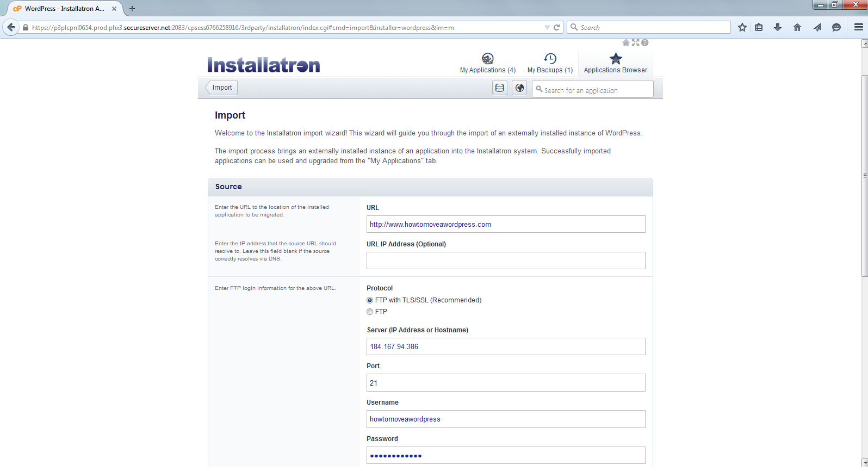Click the Source section header
Image resolution: width=868 pixels, height=471 pixels.
pyautogui.click(x=430, y=187)
